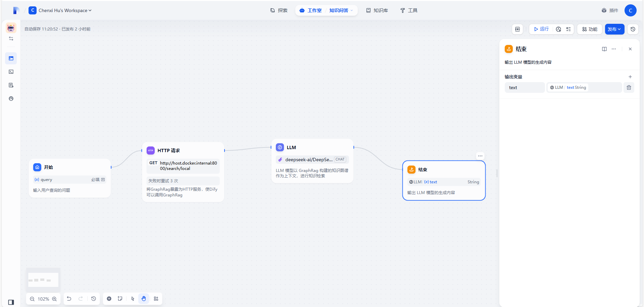
Task: Select the pointer mode icon in bottom toolbar
Action: tap(133, 299)
